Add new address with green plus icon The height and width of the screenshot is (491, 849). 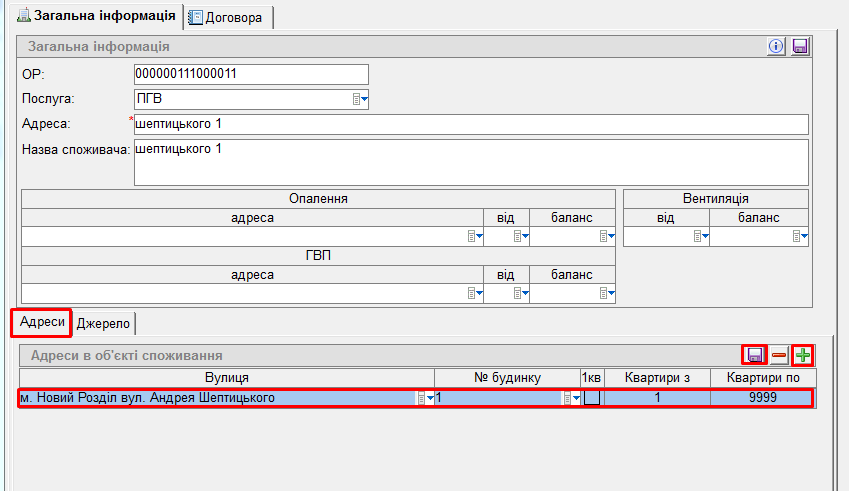(x=802, y=355)
